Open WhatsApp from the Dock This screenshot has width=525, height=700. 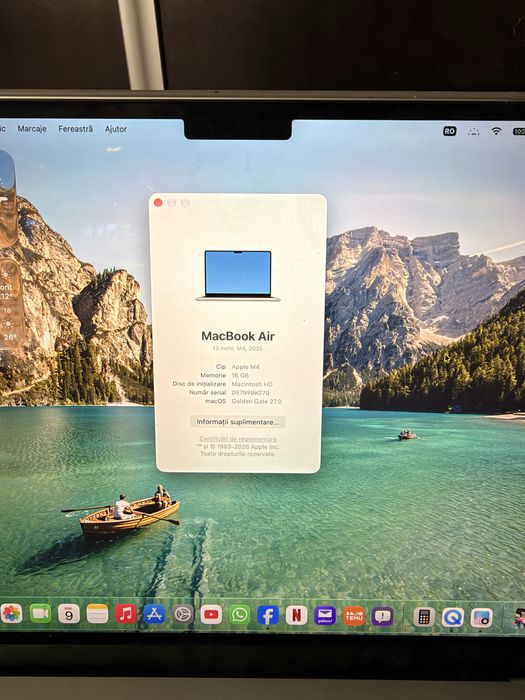240,615
